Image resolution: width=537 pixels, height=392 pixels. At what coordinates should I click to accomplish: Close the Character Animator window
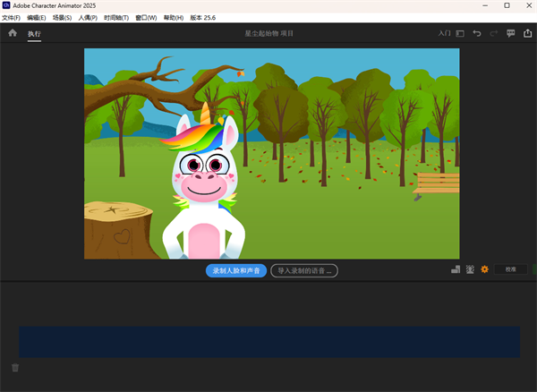point(529,5)
